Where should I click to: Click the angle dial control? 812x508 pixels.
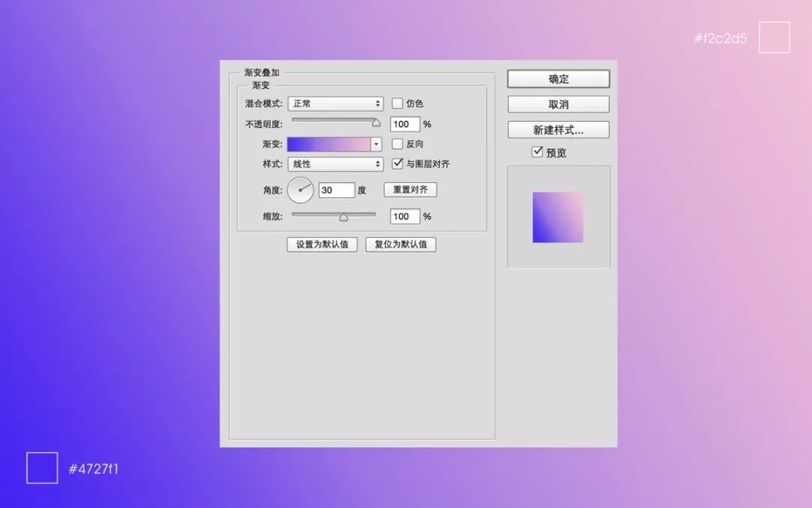coord(301,190)
